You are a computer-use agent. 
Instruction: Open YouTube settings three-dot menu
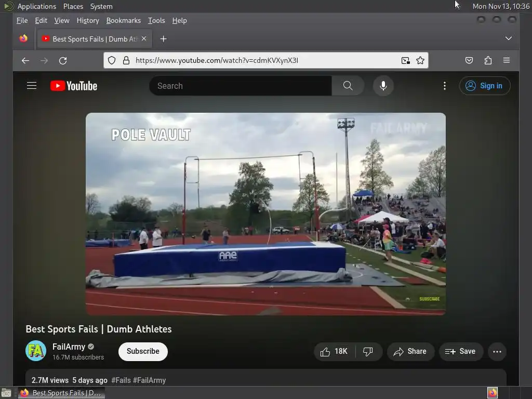445,86
